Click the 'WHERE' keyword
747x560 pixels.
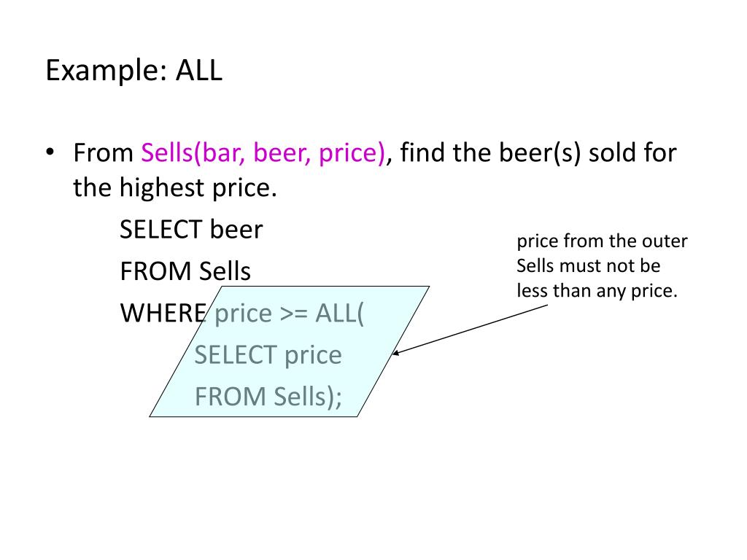click(x=163, y=314)
